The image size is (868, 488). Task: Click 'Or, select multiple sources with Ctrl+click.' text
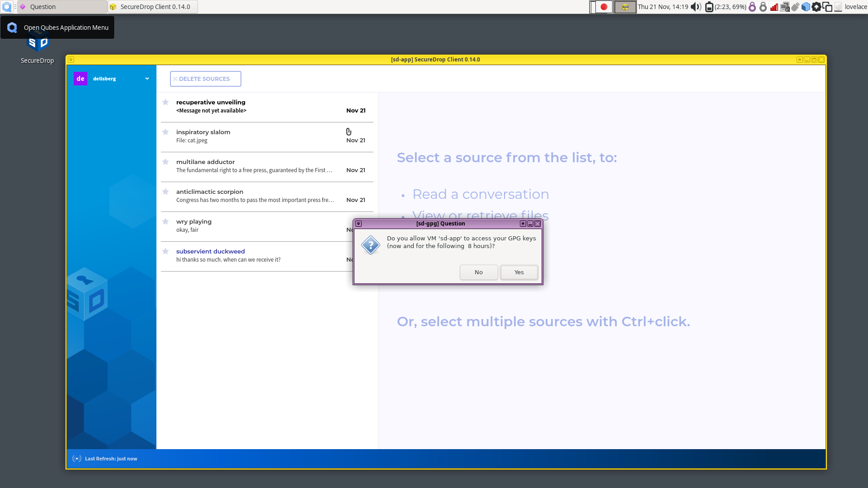tap(543, 322)
